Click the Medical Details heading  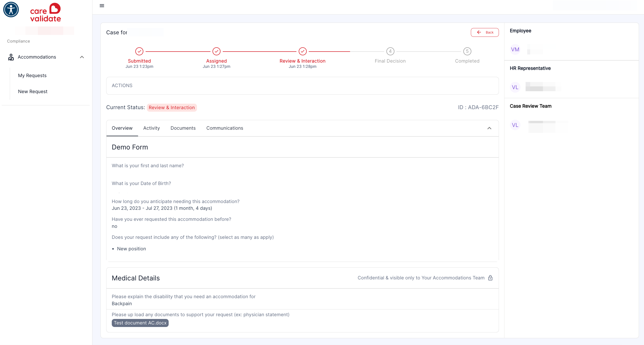pyautogui.click(x=136, y=278)
